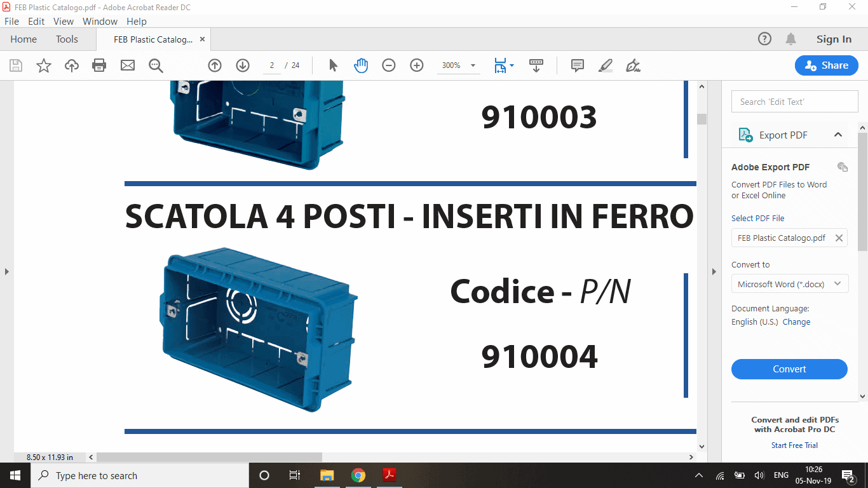Bookmark the file with the star icon

[44, 65]
